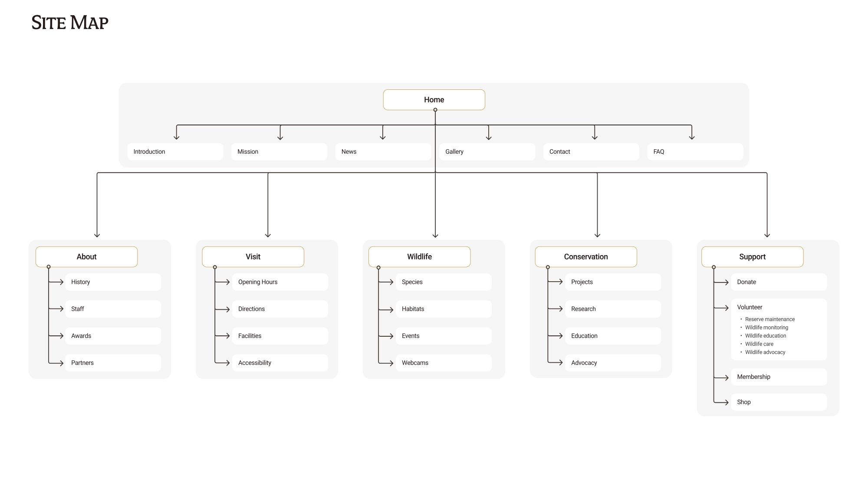
Task: Expand the Wildlife subtree node
Action: 378,266
